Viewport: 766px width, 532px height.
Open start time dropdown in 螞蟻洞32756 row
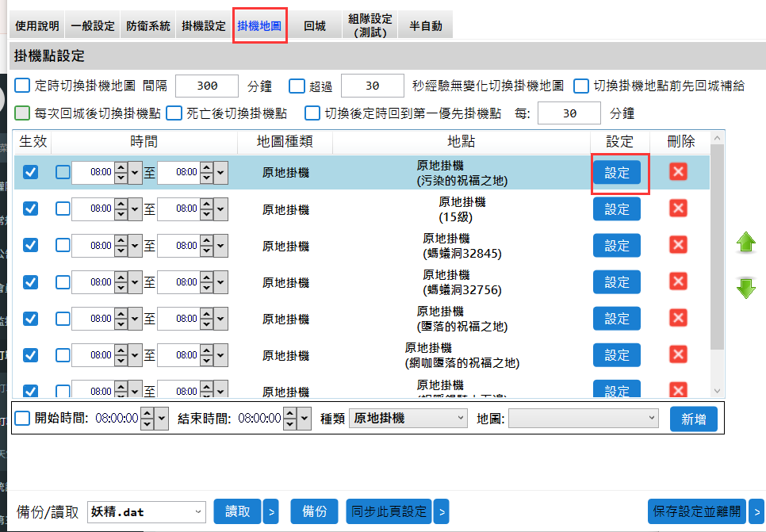pyautogui.click(x=135, y=282)
